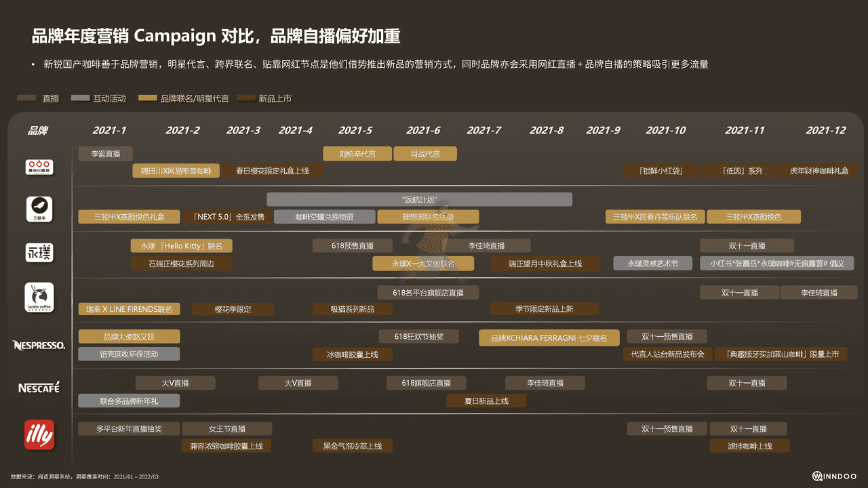Click the 滤挂咖啡上线 event bar
Screen dimensions: 868x488
pyautogui.click(x=750, y=446)
